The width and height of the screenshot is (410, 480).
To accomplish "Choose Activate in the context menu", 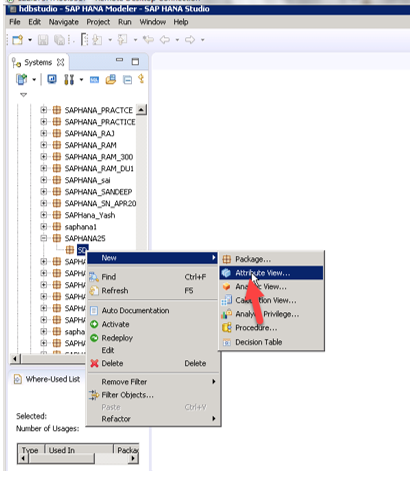I will tap(152, 324).
